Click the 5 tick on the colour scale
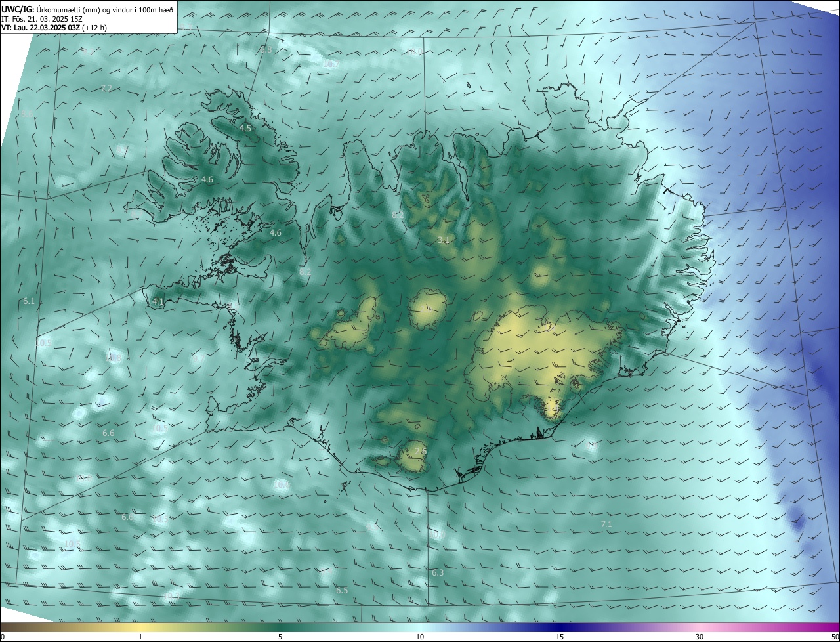The width and height of the screenshot is (840, 642). [x=280, y=637]
